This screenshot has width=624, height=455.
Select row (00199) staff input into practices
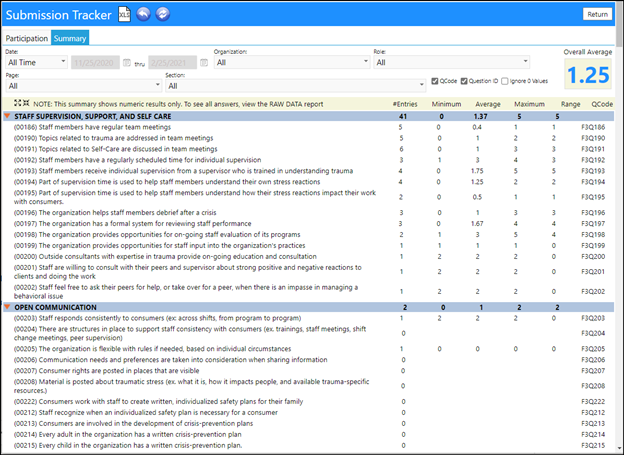[x=308, y=246]
